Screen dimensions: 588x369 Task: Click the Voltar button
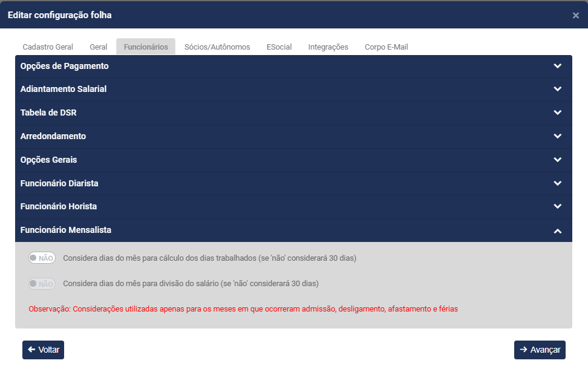pos(43,350)
